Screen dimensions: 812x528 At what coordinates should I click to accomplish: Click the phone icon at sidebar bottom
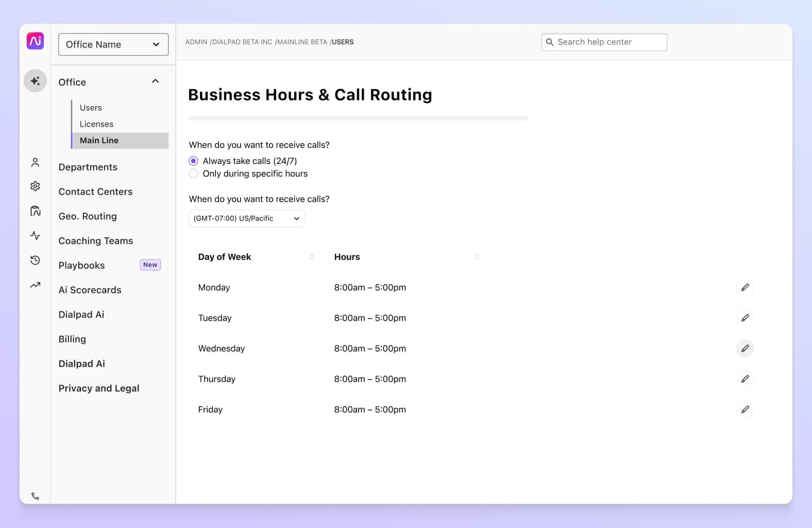(35, 496)
